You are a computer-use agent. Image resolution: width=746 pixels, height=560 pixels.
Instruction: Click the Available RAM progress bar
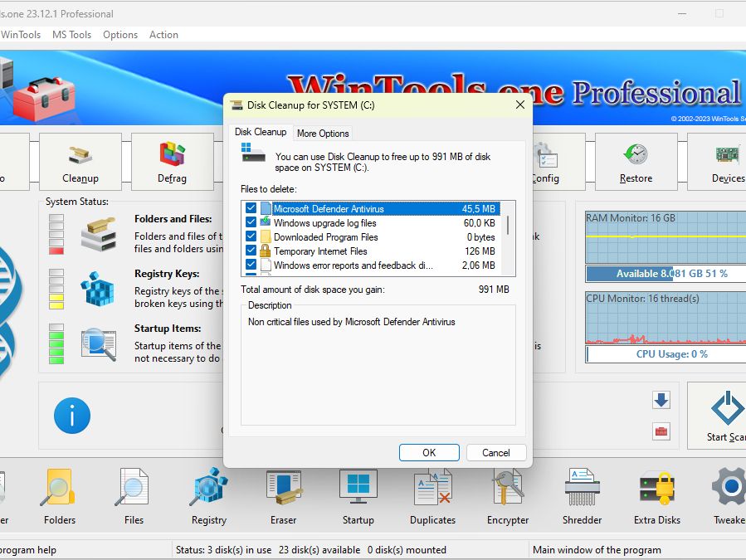(x=666, y=274)
